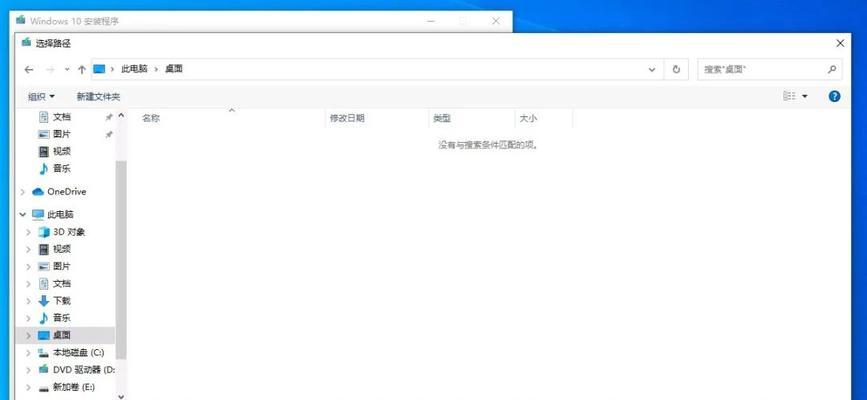Open pinned 图片 in quick access

pyautogui.click(x=62, y=134)
